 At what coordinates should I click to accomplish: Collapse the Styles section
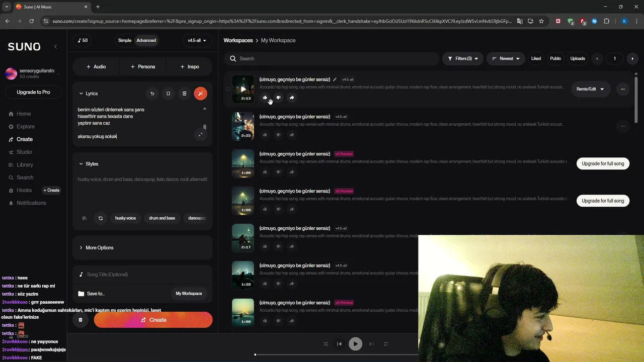89,164
